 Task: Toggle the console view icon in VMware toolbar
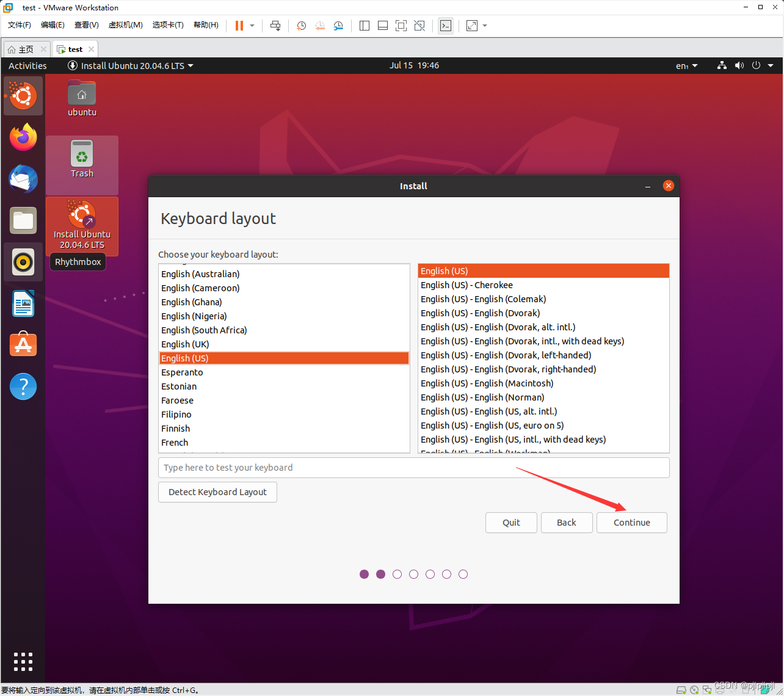pos(446,26)
